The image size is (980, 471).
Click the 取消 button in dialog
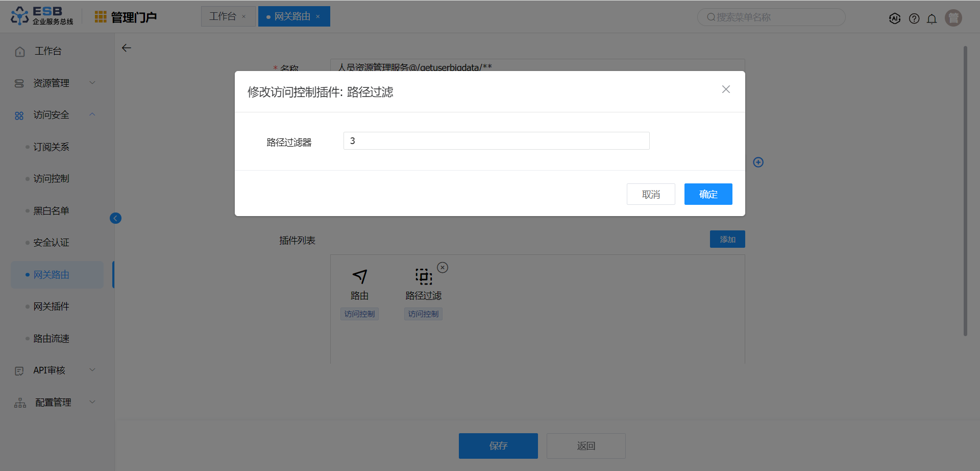point(651,194)
